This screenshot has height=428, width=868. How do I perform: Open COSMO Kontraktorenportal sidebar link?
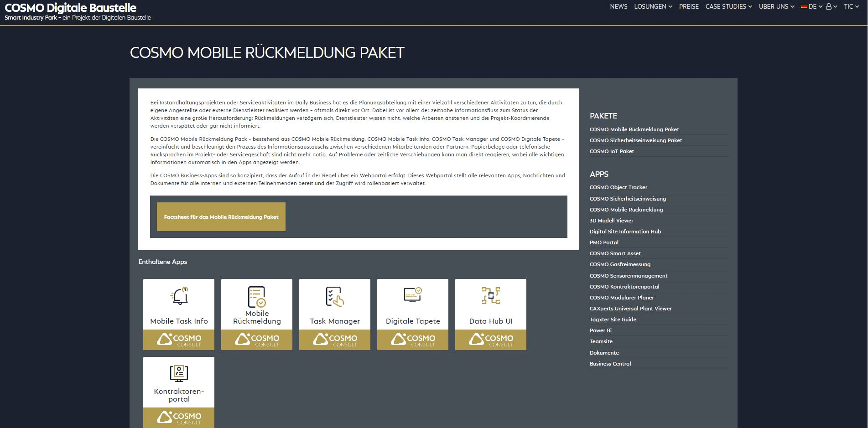624,287
